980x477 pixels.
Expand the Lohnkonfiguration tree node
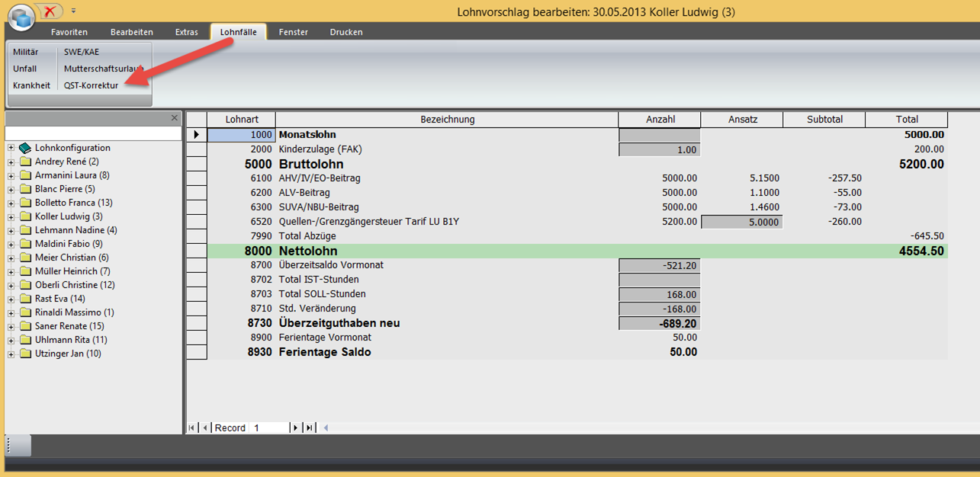11,148
